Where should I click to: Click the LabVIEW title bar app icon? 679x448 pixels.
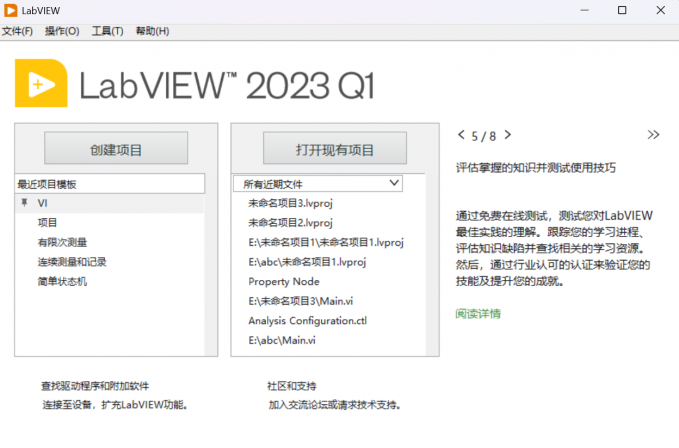click(x=10, y=10)
